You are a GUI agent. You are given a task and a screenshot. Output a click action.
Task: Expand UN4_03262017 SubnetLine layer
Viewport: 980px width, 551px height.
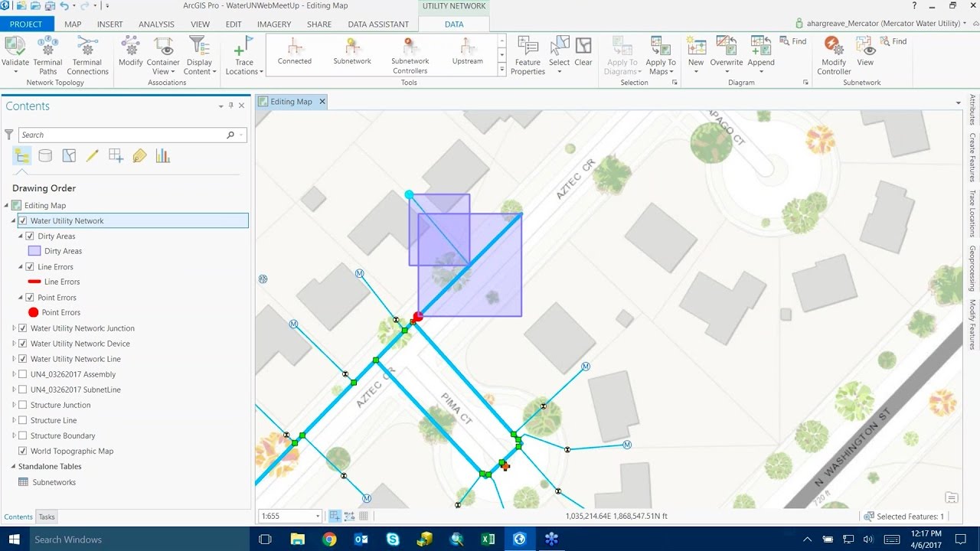click(x=14, y=390)
